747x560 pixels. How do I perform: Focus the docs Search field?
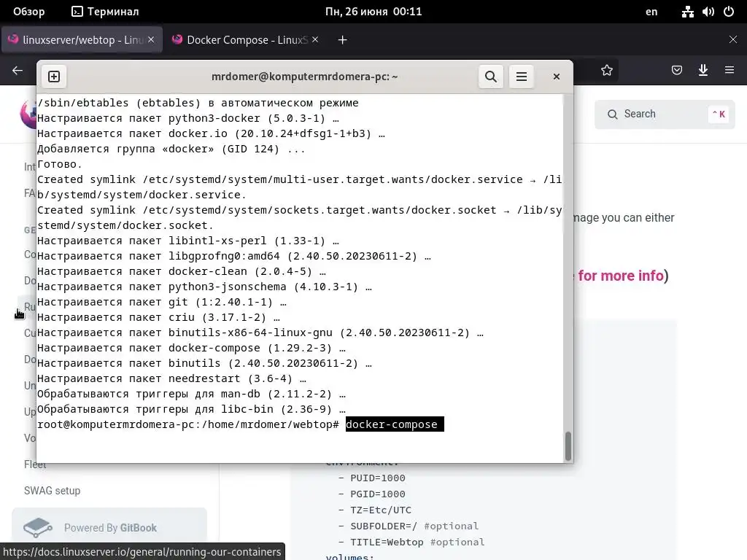(665, 114)
